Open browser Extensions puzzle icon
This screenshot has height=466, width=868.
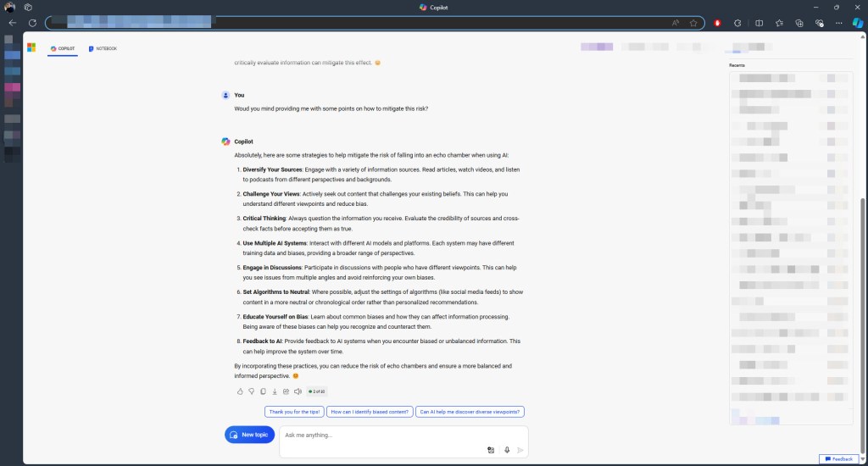click(737, 23)
